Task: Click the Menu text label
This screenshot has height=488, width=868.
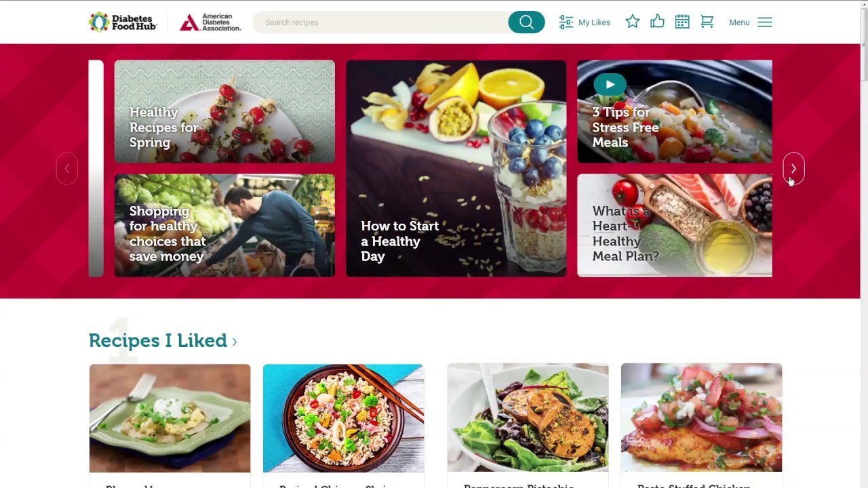Action: click(739, 22)
